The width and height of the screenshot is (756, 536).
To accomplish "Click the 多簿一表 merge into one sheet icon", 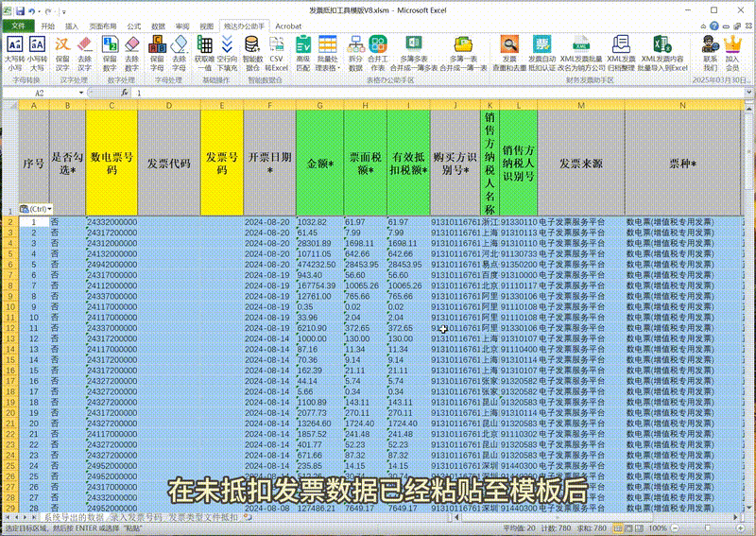I will tap(463, 44).
